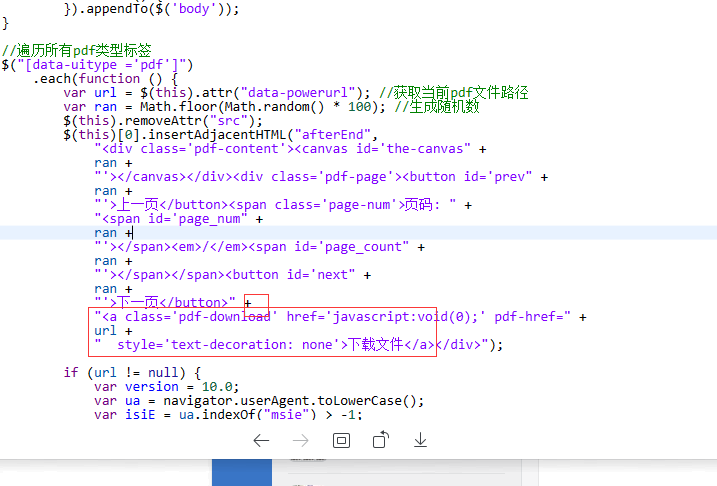The image size is (717, 486).
Task: Click the 下载文件 text in the code
Action: point(377,344)
